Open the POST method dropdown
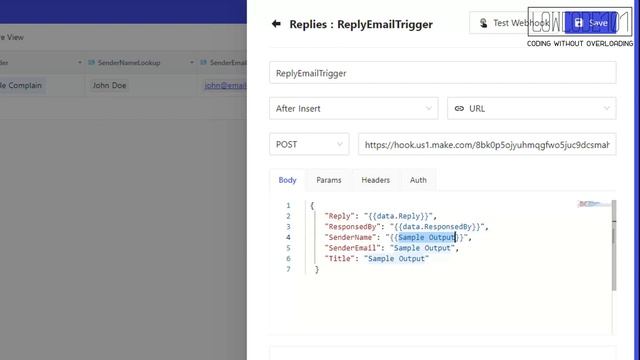This screenshot has height=360, width=640. 309,144
